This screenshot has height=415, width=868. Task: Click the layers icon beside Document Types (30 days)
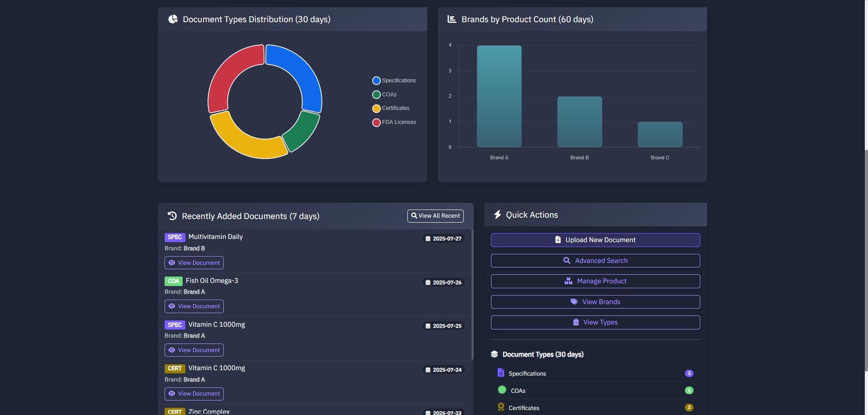(495, 354)
